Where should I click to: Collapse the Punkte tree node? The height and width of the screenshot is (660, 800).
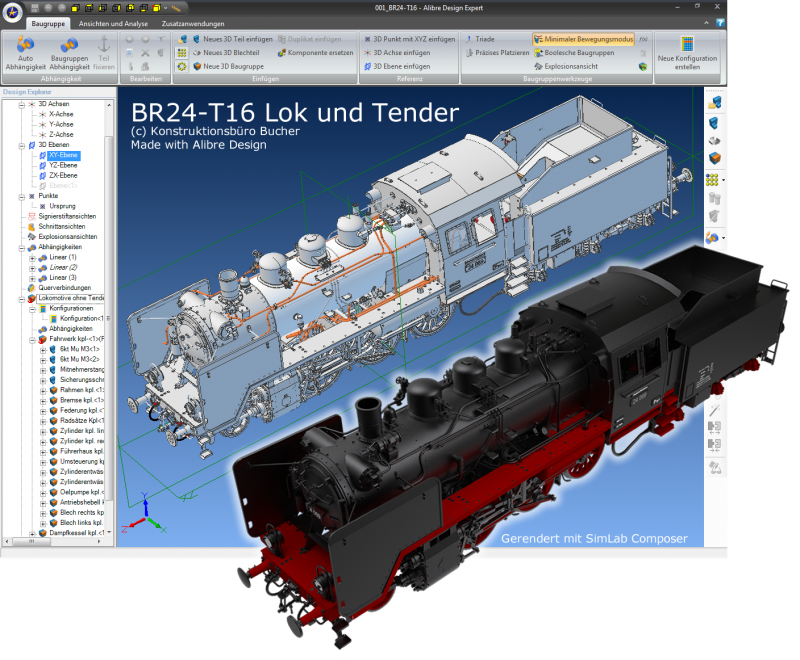[21, 196]
